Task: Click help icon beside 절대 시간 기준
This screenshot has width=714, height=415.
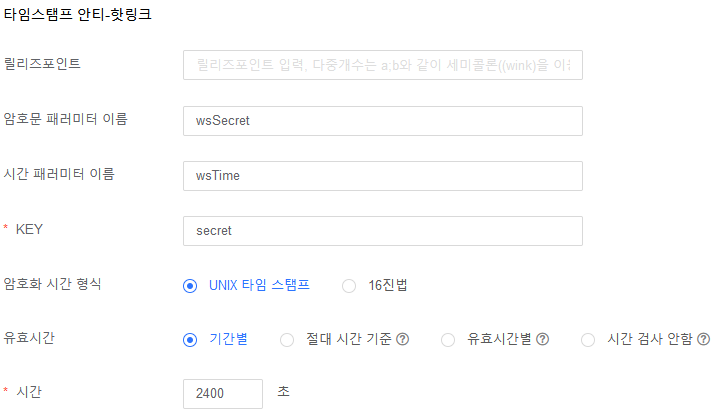Action: click(x=403, y=340)
